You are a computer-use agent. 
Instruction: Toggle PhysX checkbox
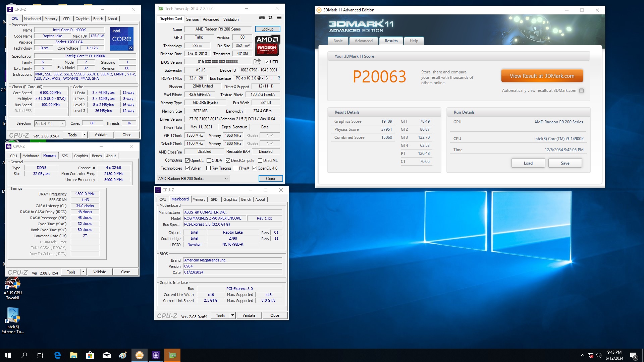pos(236,168)
